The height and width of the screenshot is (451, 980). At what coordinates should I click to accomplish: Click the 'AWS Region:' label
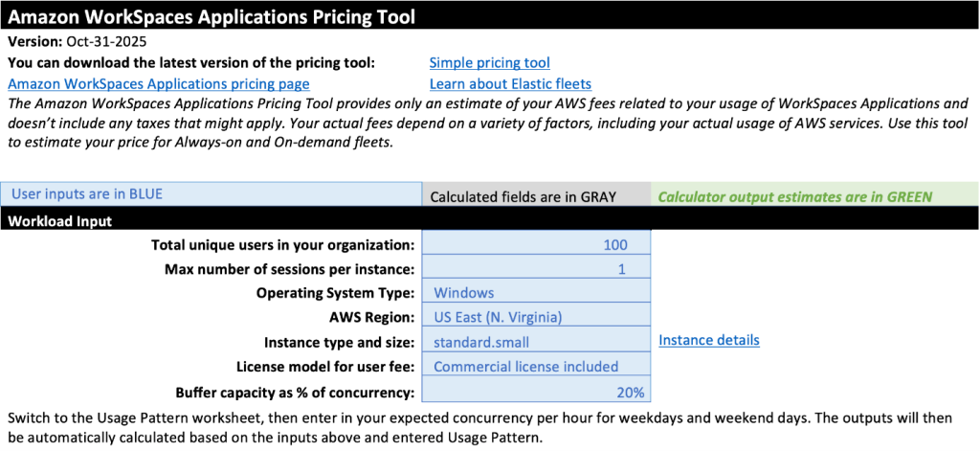click(x=374, y=317)
